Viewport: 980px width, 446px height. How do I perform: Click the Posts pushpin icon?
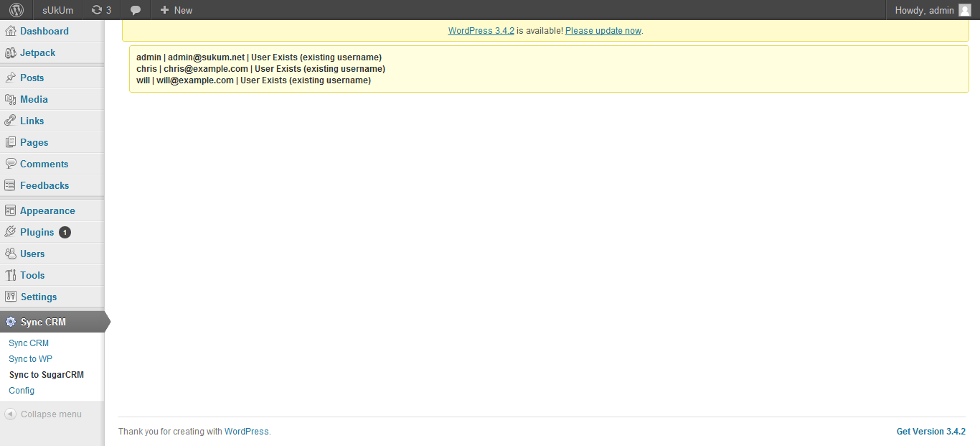(10, 78)
